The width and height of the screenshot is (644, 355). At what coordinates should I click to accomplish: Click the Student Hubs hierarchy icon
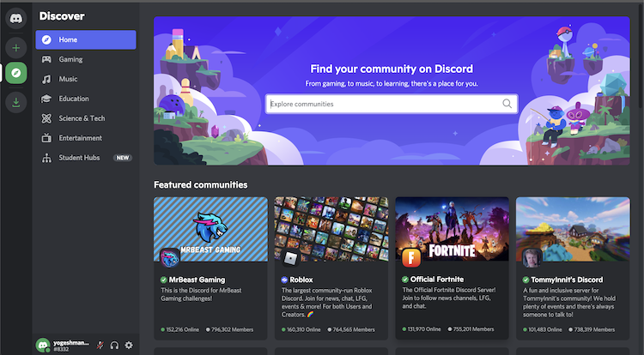[x=46, y=158]
